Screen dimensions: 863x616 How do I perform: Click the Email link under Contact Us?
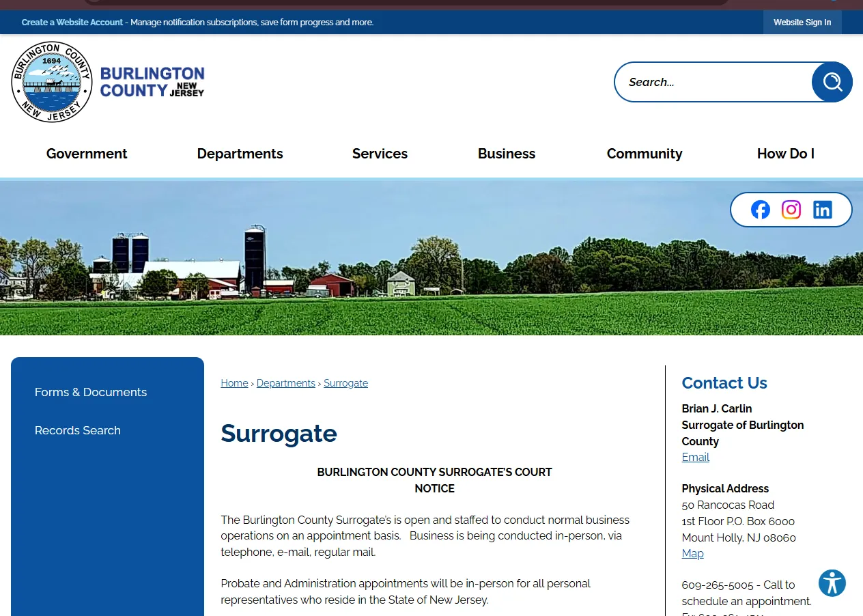pos(695,458)
